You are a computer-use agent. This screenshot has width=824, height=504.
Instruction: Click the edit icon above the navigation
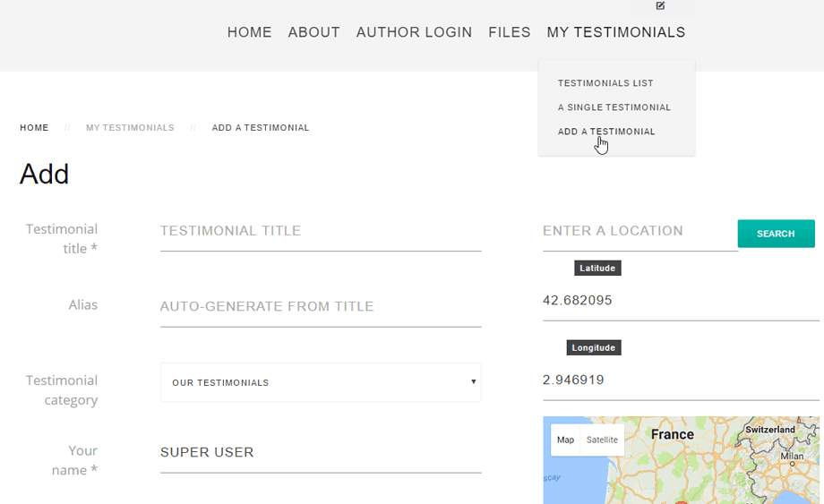tap(660, 6)
